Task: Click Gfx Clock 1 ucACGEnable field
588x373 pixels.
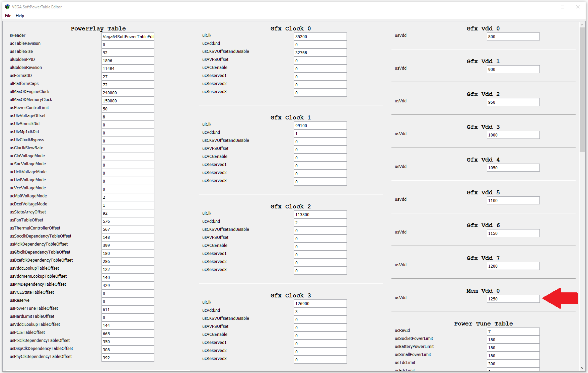Action: pyautogui.click(x=320, y=158)
